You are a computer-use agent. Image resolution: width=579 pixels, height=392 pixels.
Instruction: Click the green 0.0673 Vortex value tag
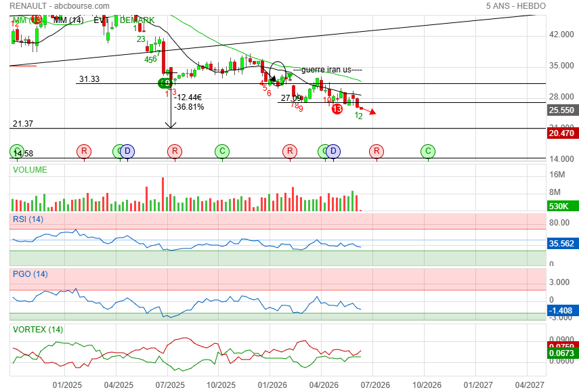563,353
